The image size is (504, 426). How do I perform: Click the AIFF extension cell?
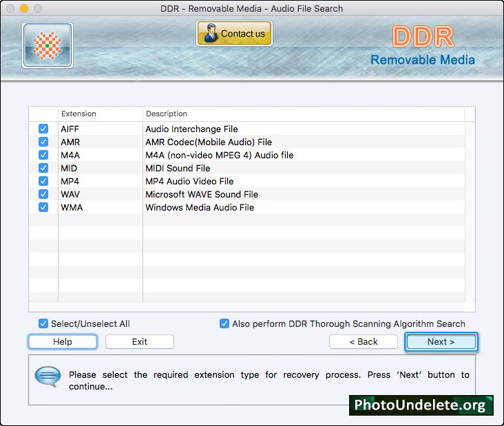pyautogui.click(x=101, y=129)
